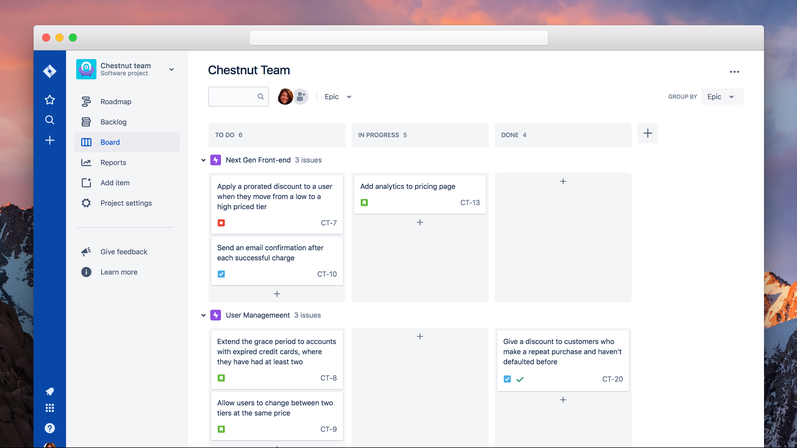The image size is (797, 448).
Task: Add issue below the CT-13 card
Action: point(420,222)
